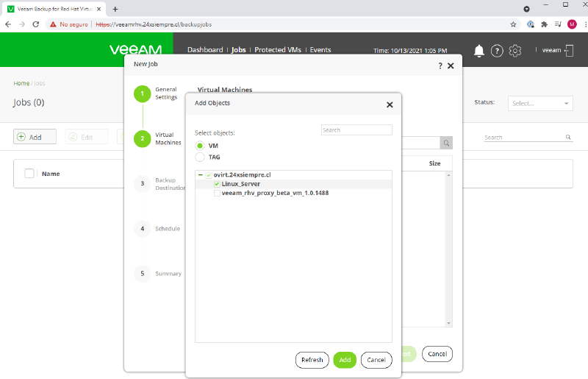This screenshot has height=379, width=588.
Task: Open the browser extensions puzzle icon
Action: click(x=544, y=24)
